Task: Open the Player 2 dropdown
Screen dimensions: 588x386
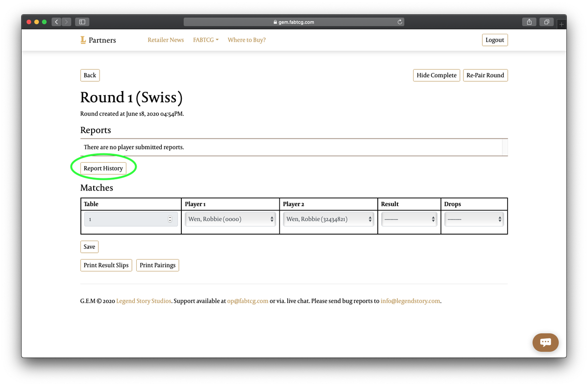Action: pyautogui.click(x=329, y=219)
